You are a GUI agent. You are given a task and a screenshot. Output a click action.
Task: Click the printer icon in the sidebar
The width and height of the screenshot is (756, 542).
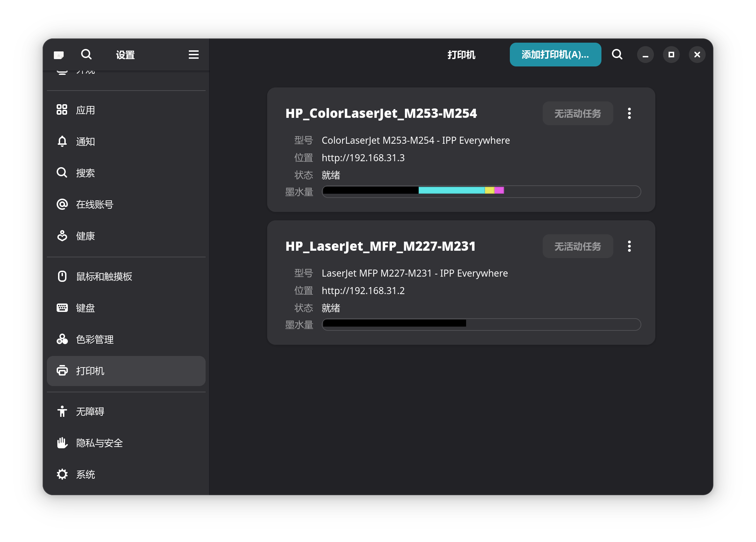tap(62, 370)
